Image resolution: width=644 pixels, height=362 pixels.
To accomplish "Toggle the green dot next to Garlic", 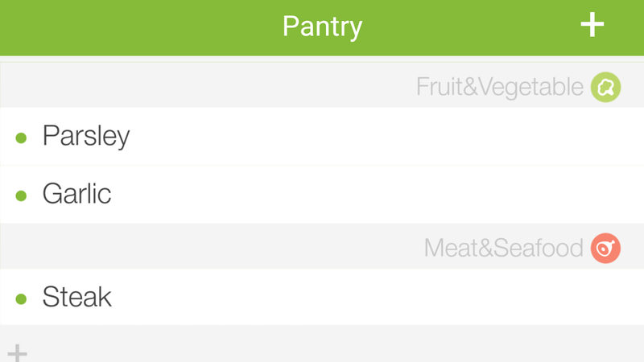I will [x=21, y=195].
